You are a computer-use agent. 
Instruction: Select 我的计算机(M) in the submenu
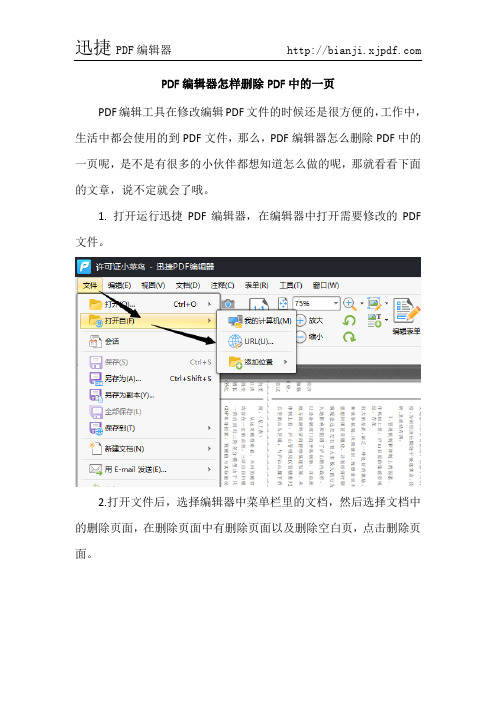[257, 321]
